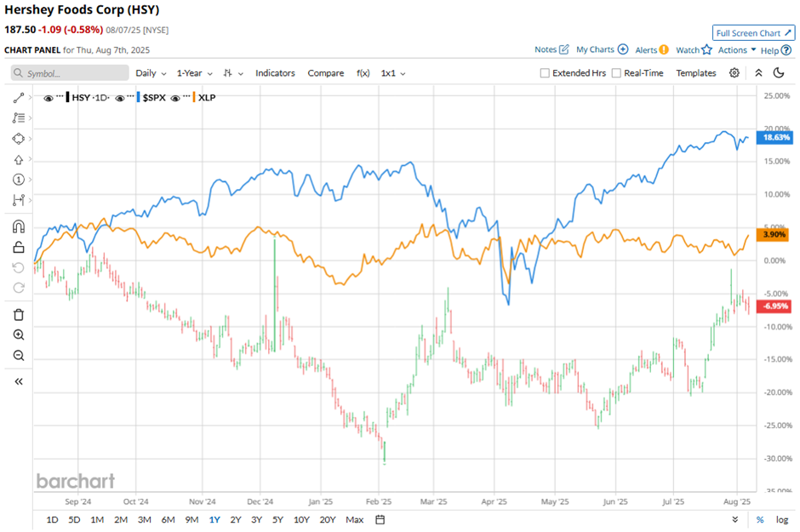The height and width of the screenshot is (532, 800).
Task: Open the Fibonacci and text list tool
Action: coord(19,117)
